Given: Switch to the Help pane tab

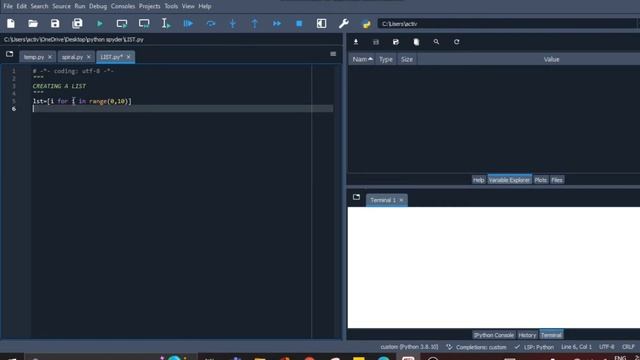Looking at the screenshot, I should (x=478, y=180).
